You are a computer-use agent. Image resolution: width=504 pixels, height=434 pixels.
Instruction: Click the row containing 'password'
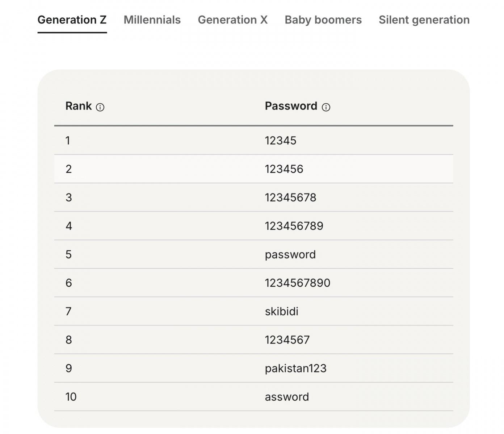click(290, 255)
